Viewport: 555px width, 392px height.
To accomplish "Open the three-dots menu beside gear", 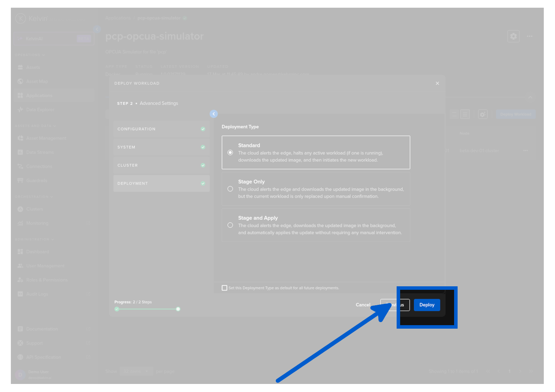I will click(529, 36).
